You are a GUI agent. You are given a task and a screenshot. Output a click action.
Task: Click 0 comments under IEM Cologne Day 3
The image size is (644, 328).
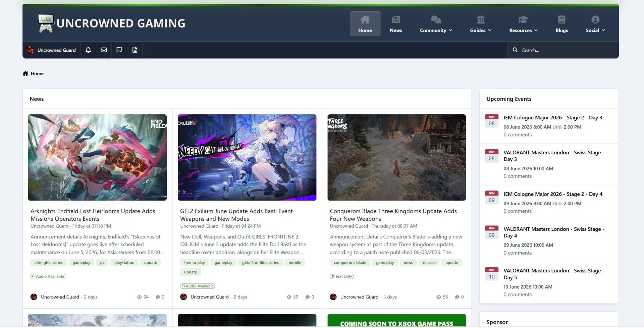(x=518, y=135)
